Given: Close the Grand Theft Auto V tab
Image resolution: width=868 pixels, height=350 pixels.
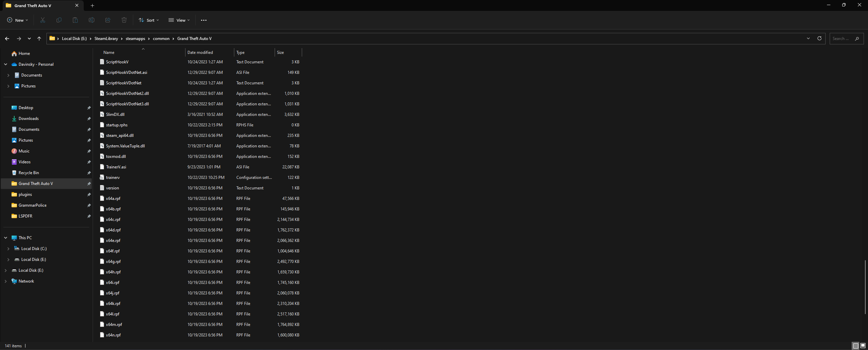Looking at the screenshot, I should (x=77, y=5).
